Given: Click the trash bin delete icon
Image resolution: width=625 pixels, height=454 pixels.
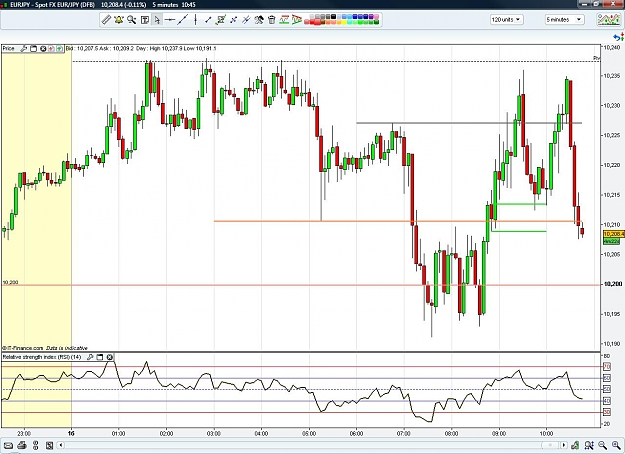Looking at the screenshot, I should point(271,20).
